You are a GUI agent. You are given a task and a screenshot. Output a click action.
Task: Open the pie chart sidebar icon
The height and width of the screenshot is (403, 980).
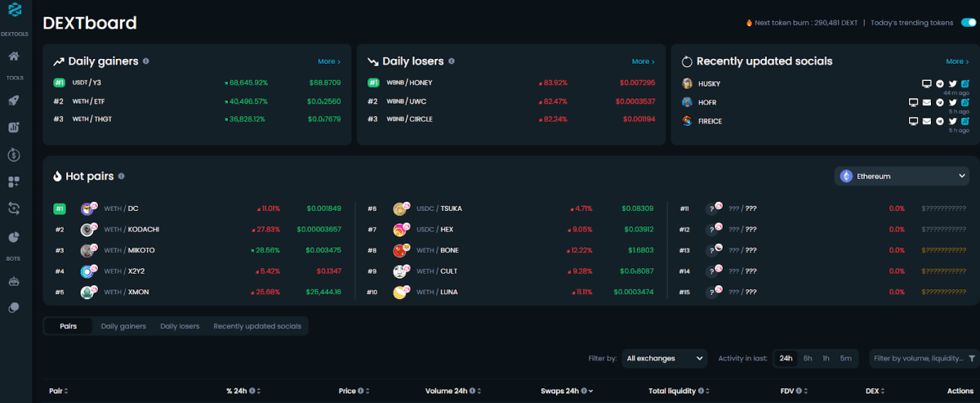pyautogui.click(x=14, y=236)
